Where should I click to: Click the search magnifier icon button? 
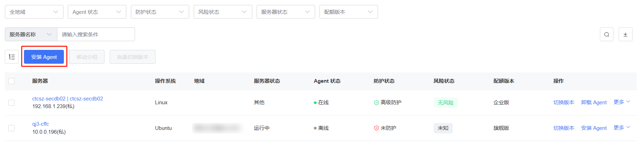point(607,34)
